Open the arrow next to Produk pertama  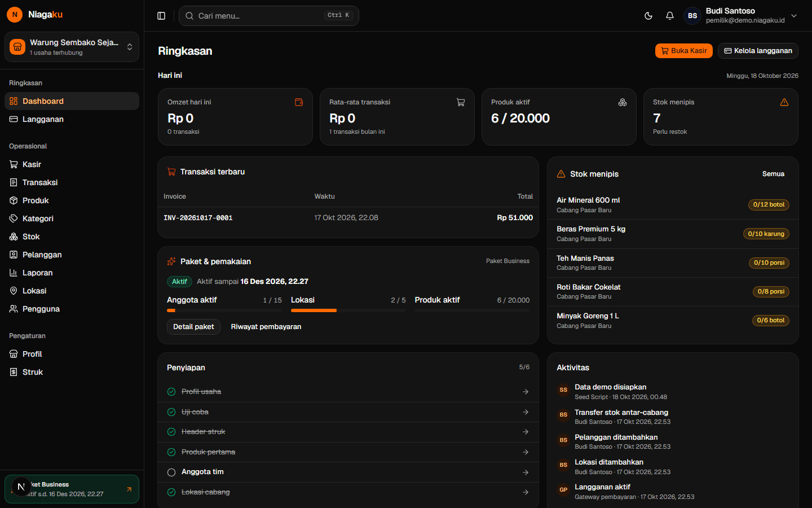(x=526, y=452)
